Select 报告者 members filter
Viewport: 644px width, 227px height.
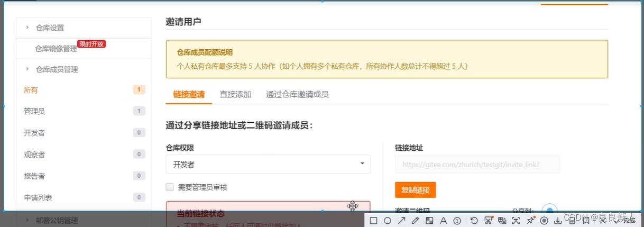pos(34,176)
